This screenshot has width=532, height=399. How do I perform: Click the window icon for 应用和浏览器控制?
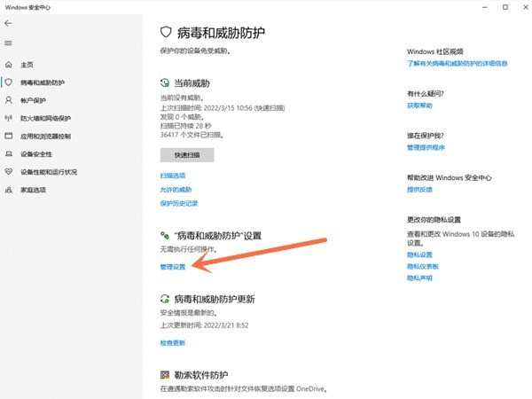(x=9, y=136)
